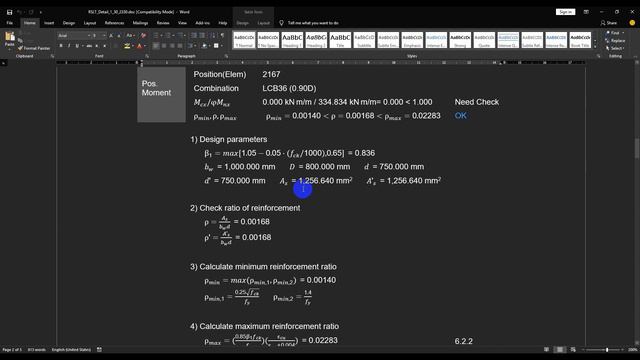
Task: Apply the red font color
Action: tap(139, 46)
